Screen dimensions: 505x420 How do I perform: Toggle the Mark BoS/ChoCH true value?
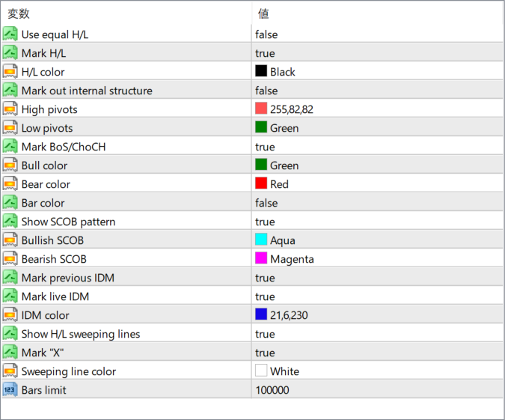point(265,147)
